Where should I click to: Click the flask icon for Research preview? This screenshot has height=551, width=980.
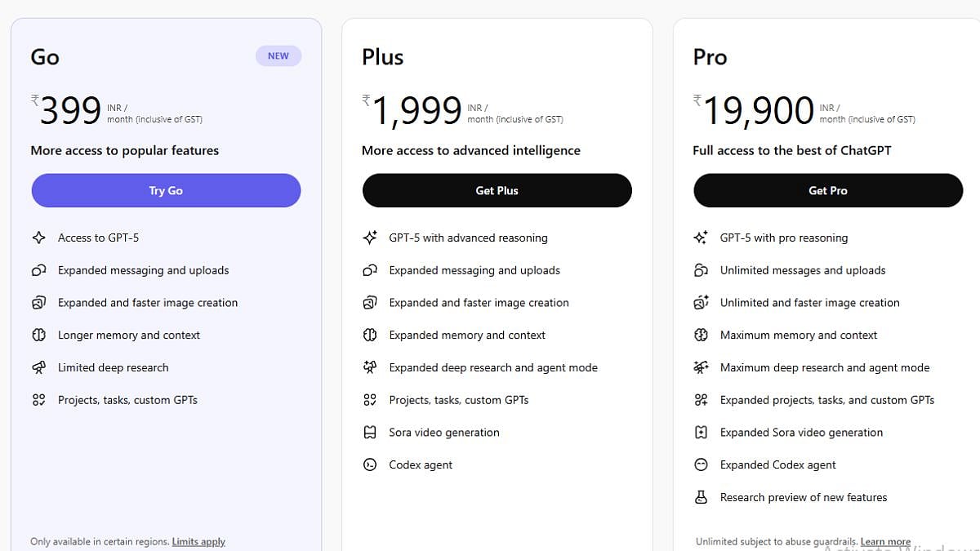click(x=701, y=497)
